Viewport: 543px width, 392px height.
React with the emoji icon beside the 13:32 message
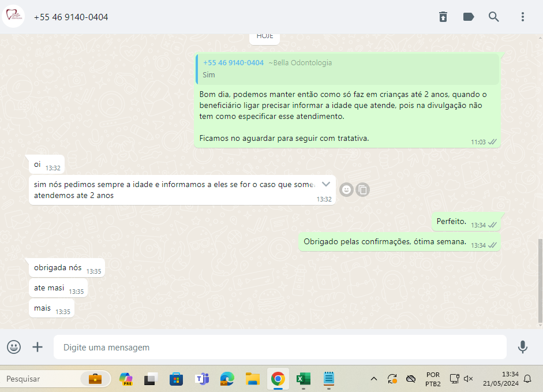coord(346,189)
